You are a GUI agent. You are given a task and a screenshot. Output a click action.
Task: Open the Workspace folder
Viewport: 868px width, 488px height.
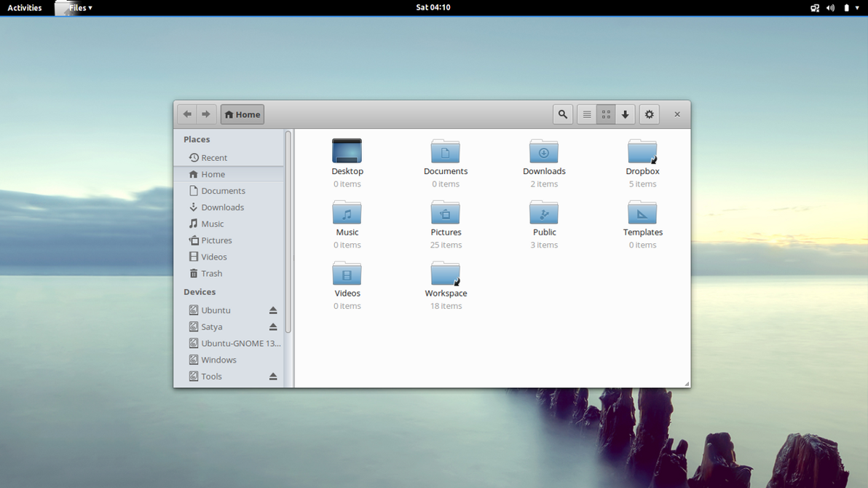click(445, 275)
